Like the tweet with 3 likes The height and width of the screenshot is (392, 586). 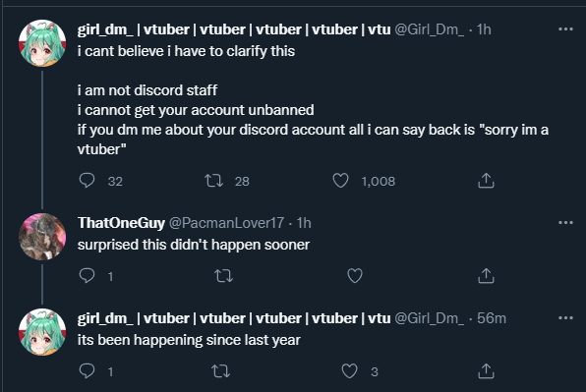tap(349, 371)
